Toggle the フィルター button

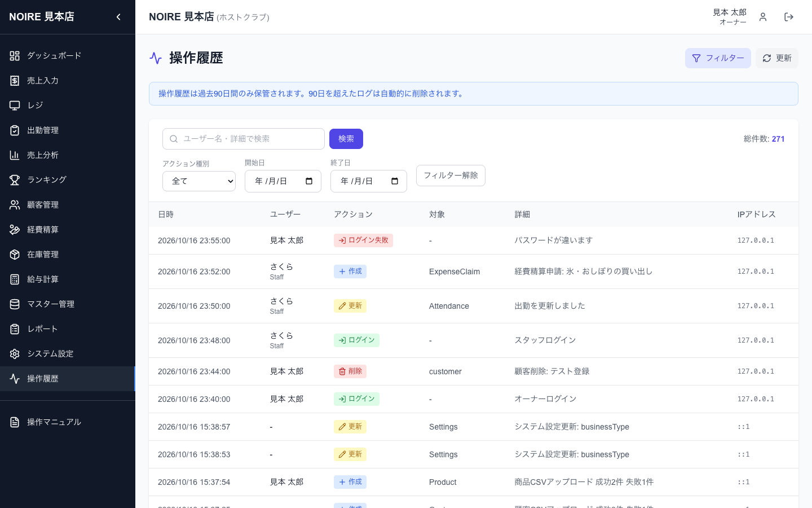coord(718,58)
